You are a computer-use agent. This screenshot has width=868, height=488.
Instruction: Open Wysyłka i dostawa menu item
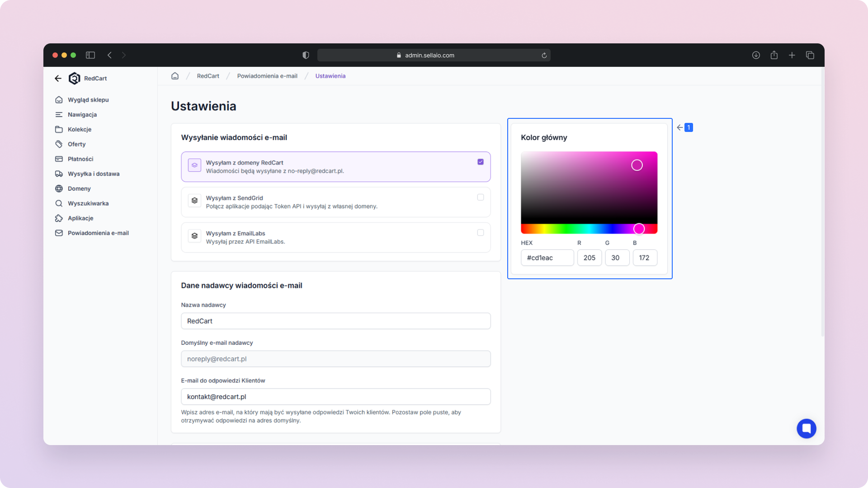coord(94,174)
